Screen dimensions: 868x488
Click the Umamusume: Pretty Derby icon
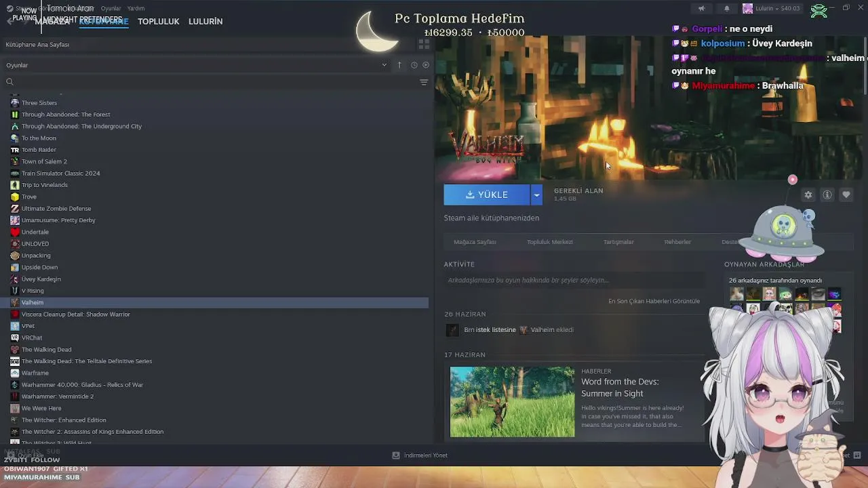pos(15,220)
